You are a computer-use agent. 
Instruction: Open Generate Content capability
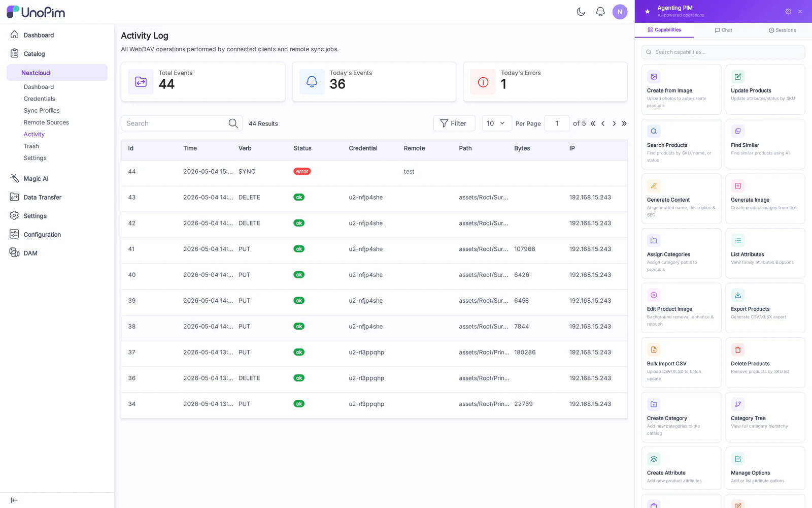coord(681,199)
